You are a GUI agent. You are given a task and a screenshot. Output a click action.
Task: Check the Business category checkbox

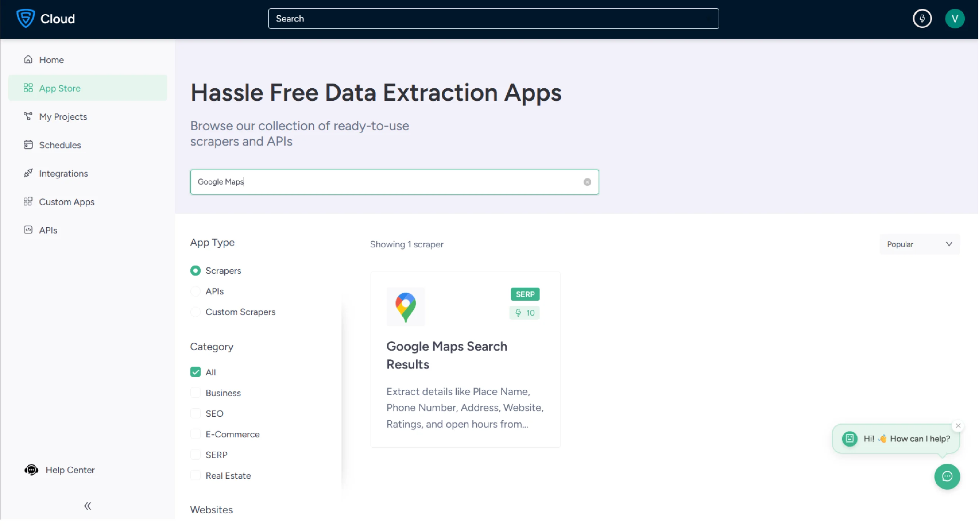tap(195, 393)
